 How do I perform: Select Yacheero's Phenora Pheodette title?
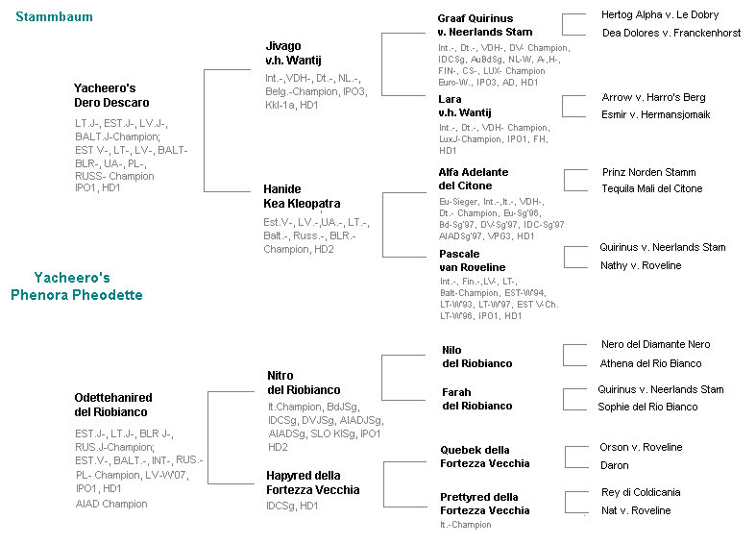pyautogui.click(x=77, y=286)
